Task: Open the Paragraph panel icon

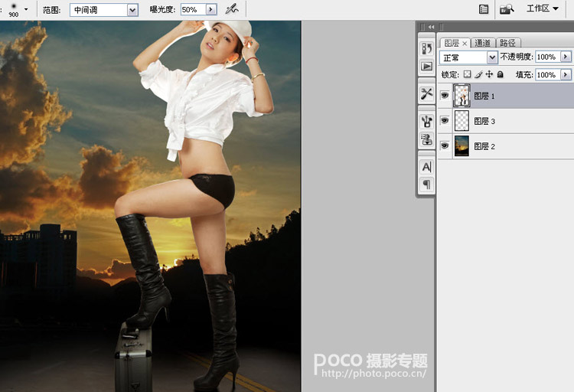Action: coord(426,184)
